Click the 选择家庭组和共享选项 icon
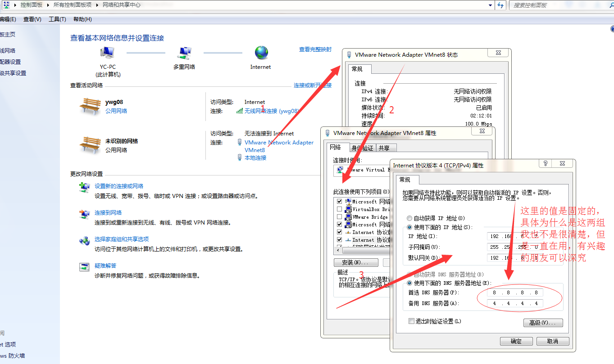The height and width of the screenshot is (364, 614). pyautogui.click(x=84, y=241)
